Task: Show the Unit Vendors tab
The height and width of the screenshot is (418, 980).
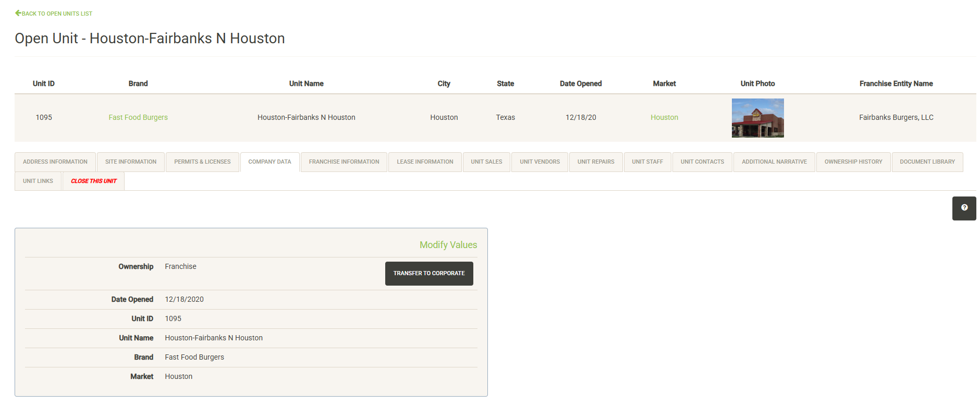Action: [540, 162]
